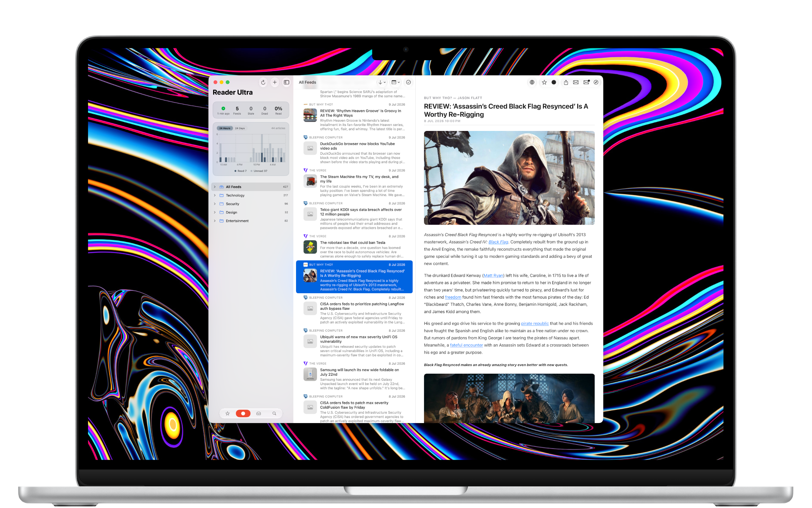Open DuckDuckGo blocks YouTube ads article
This screenshot has width=812, height=508.
354,150
